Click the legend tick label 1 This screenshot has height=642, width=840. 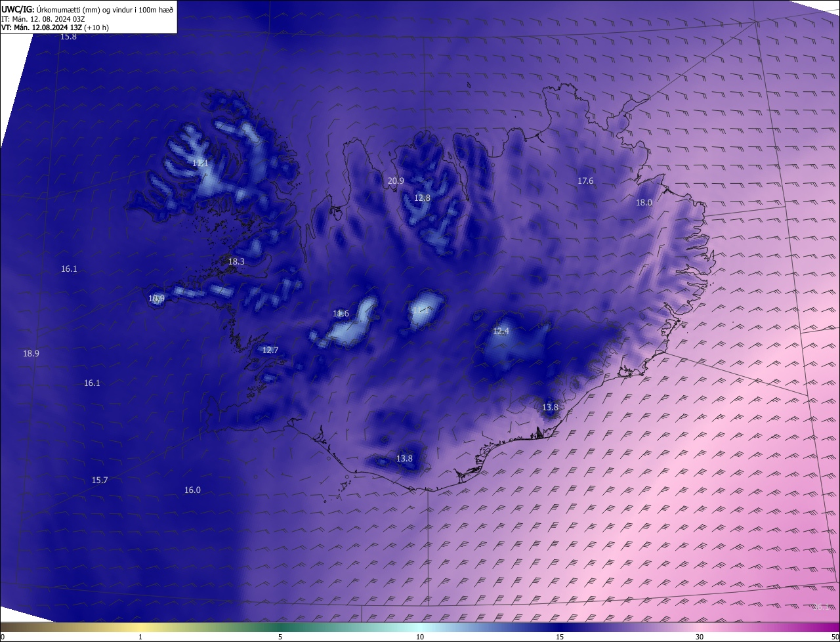pyautogui.click(x=140, y=637)
